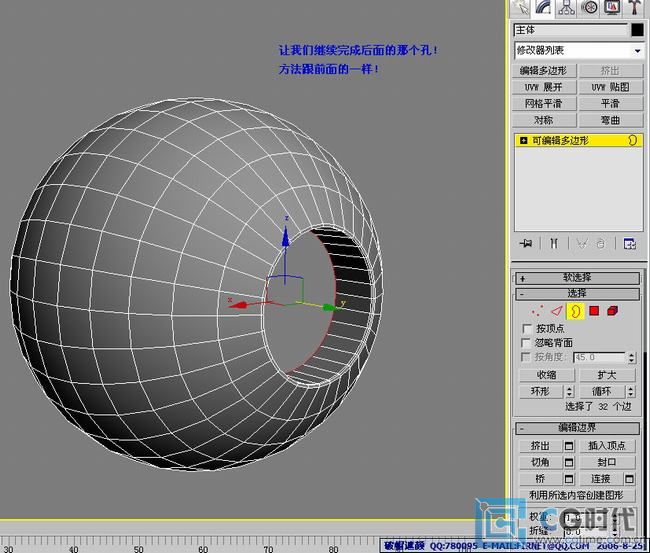Click the UVW 贴图 modifier button
This screenshot has height=553, width=650.
pos(611,87)
